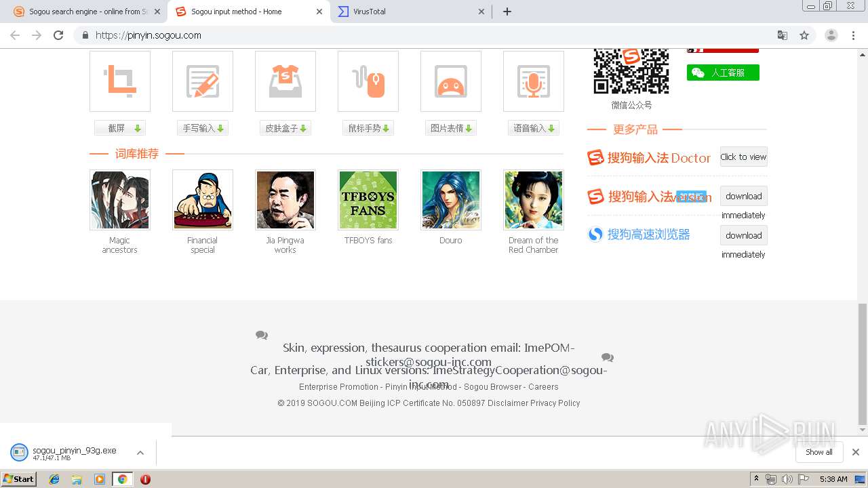
Task: Click the 鼠标手势 download button
Action: (x=368, y=128)
